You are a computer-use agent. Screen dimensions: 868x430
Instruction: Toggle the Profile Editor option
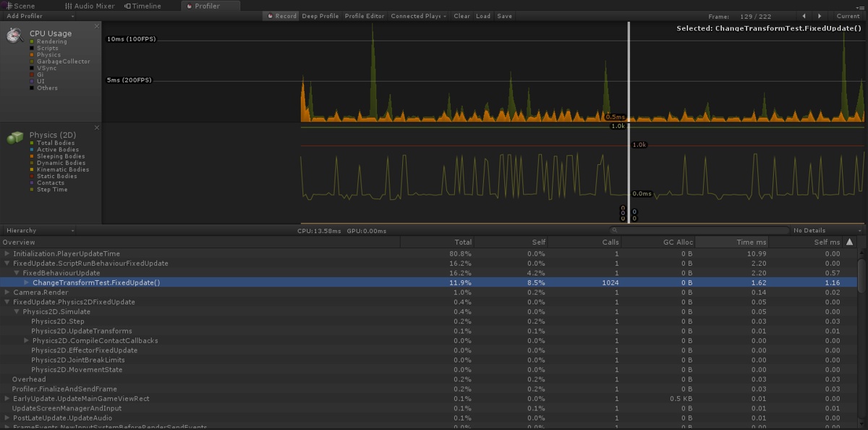365,16
